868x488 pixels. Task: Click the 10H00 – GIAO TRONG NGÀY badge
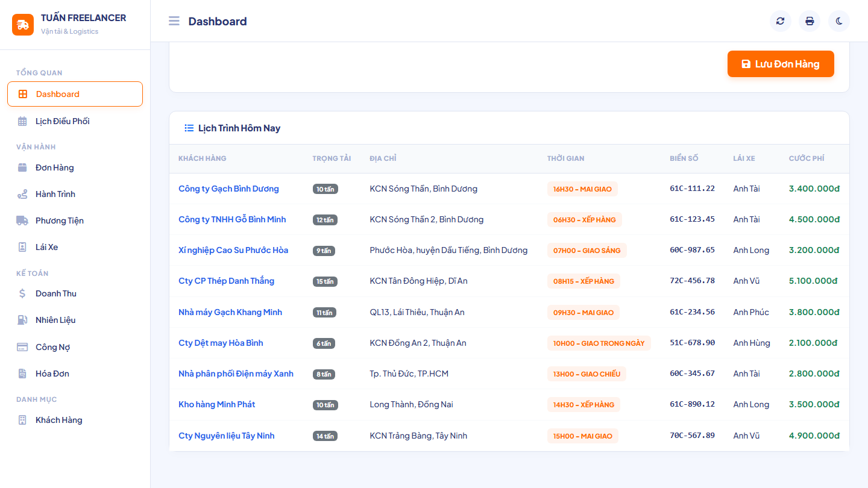599,343
